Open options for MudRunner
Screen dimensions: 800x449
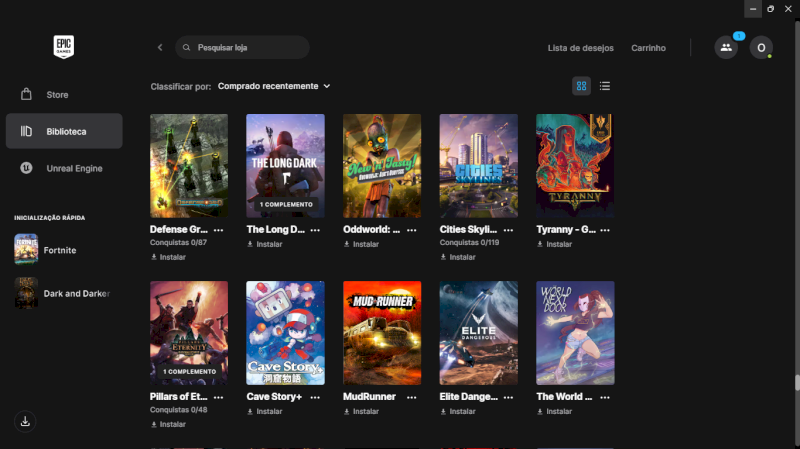point(411,397)
